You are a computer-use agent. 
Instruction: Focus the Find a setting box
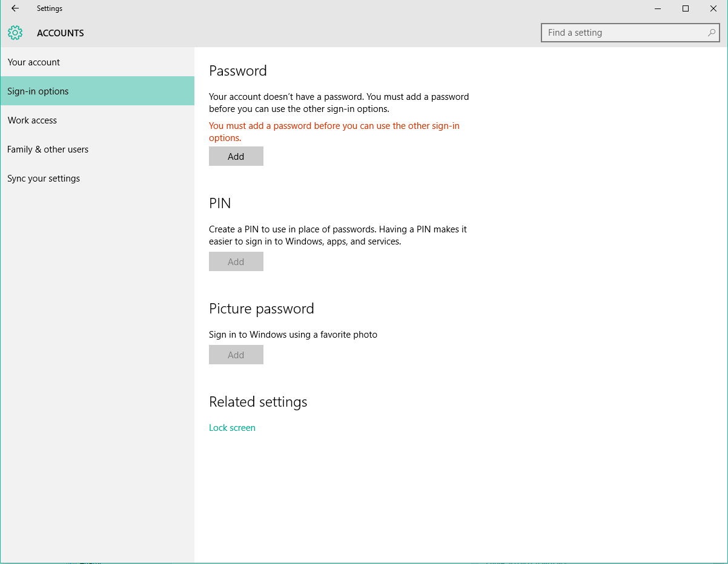(x=630, y=33)
